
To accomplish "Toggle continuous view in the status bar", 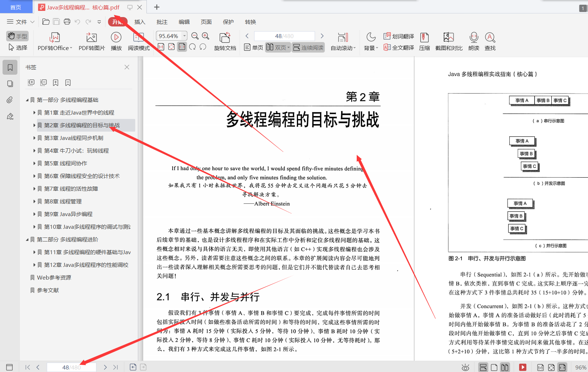I will tap(483, 367).
